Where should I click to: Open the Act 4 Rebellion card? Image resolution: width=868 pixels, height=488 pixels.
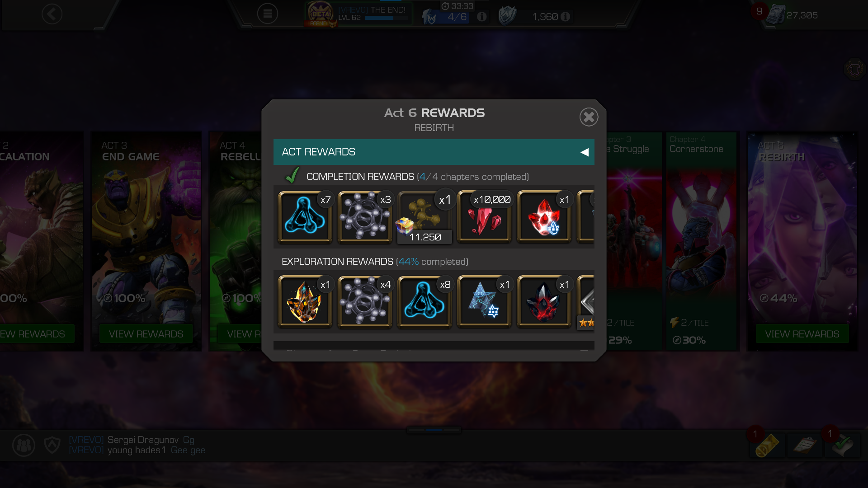tap(235, 241)
